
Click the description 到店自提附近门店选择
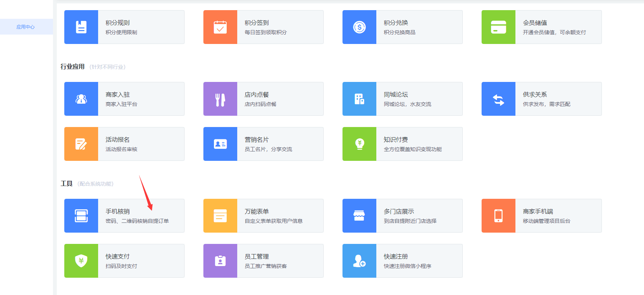[410, 221]
